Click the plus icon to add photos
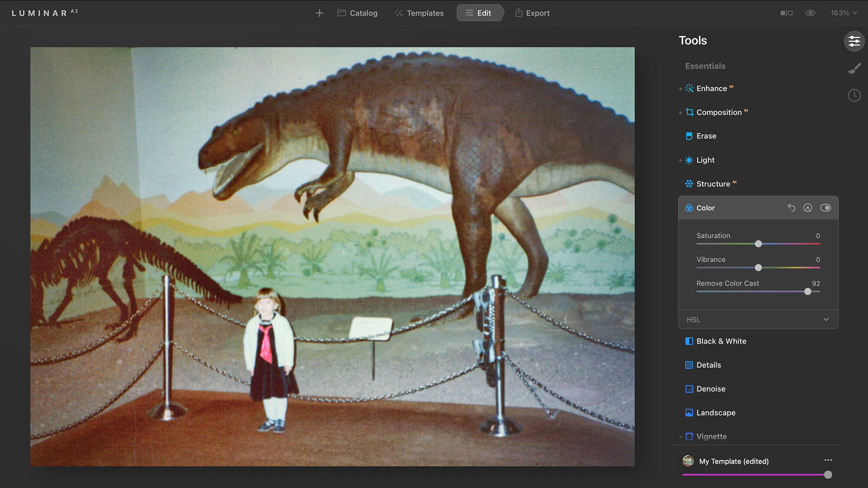Screen dimensions: 868x488 click(x=319, y=13)
